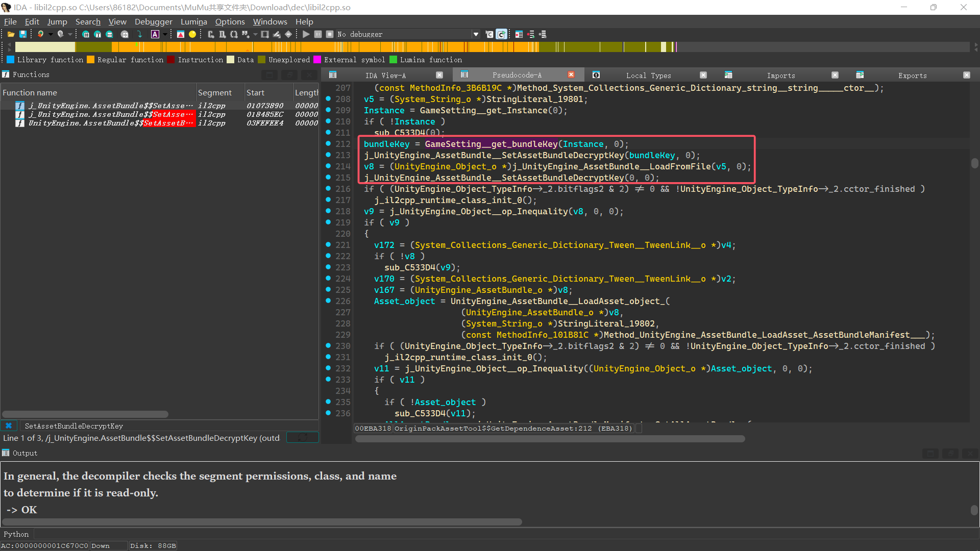
Task: Toggle breakpoint dot at line 226
Action: (x=328, y=300)
